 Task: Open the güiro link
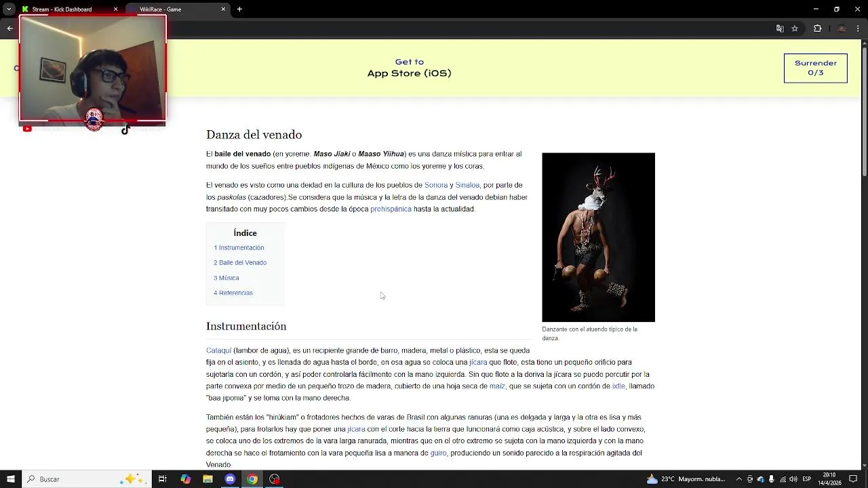point(438,453)
